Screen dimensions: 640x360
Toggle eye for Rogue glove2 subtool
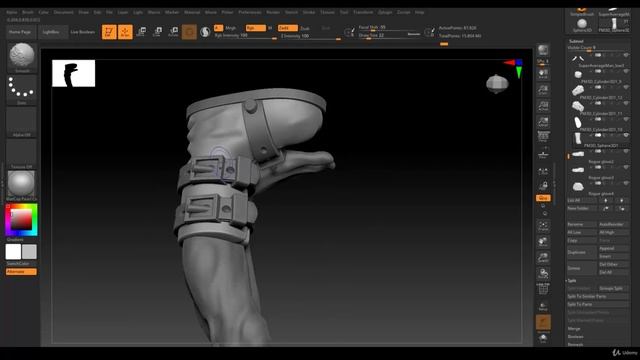[x=626, y=151]
